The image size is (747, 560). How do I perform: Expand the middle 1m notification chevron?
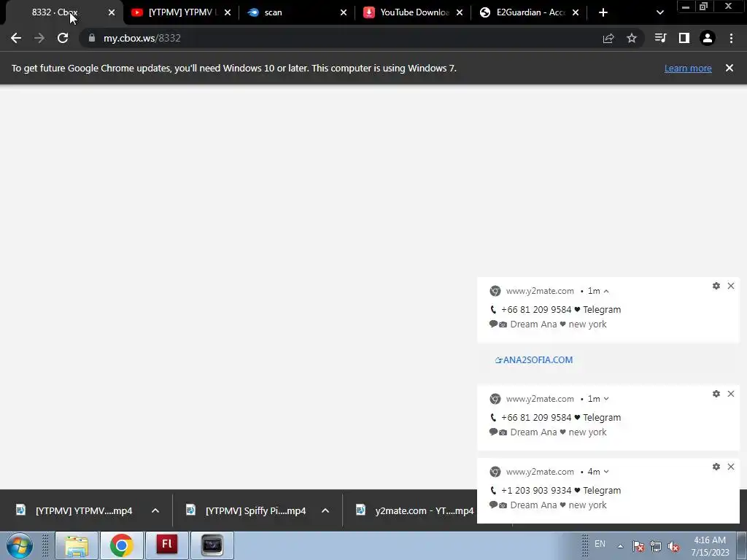click(606, 399)
